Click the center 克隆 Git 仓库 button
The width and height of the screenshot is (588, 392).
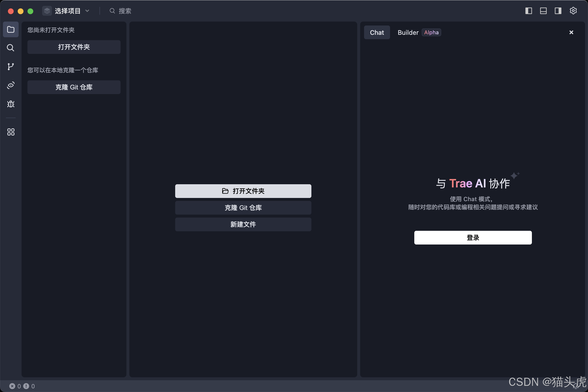243,208
